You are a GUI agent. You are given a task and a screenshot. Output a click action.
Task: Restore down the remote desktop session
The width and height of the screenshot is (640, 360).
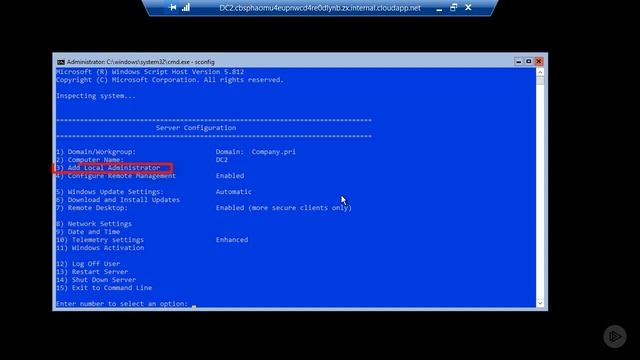click(453, 7)
